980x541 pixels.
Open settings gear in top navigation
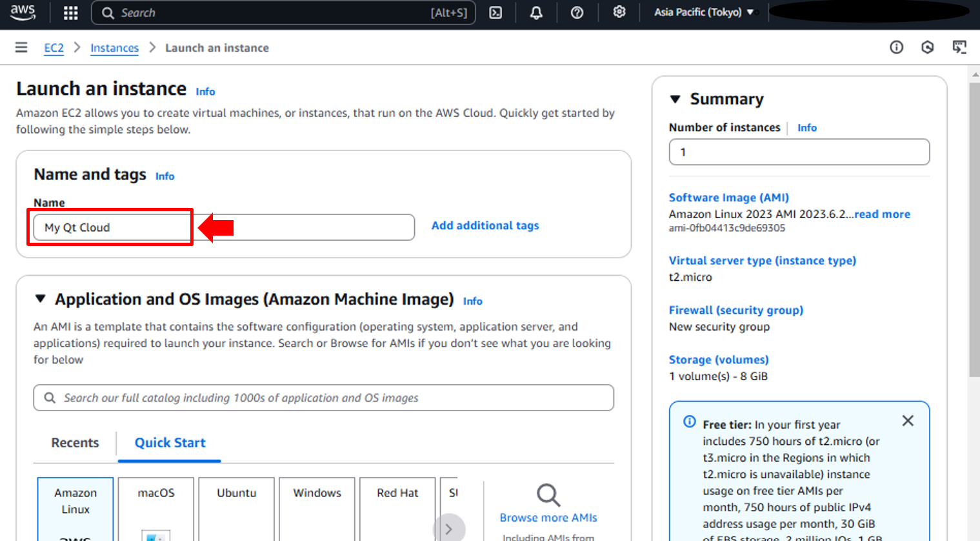coord(619,12)
